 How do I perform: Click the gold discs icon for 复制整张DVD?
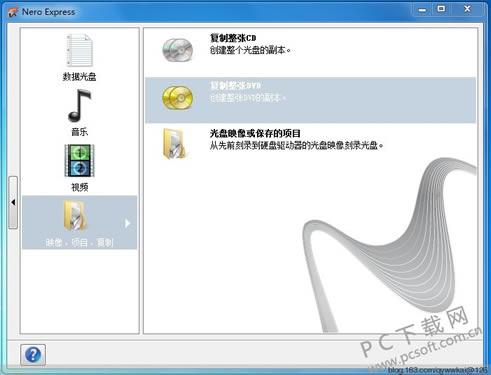click(x=178, y=98)
